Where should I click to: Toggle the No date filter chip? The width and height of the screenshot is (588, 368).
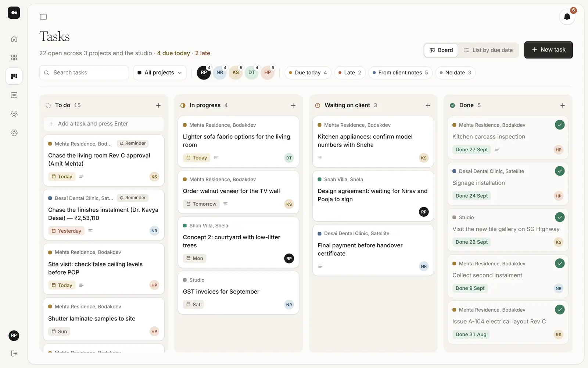[455, 72]
